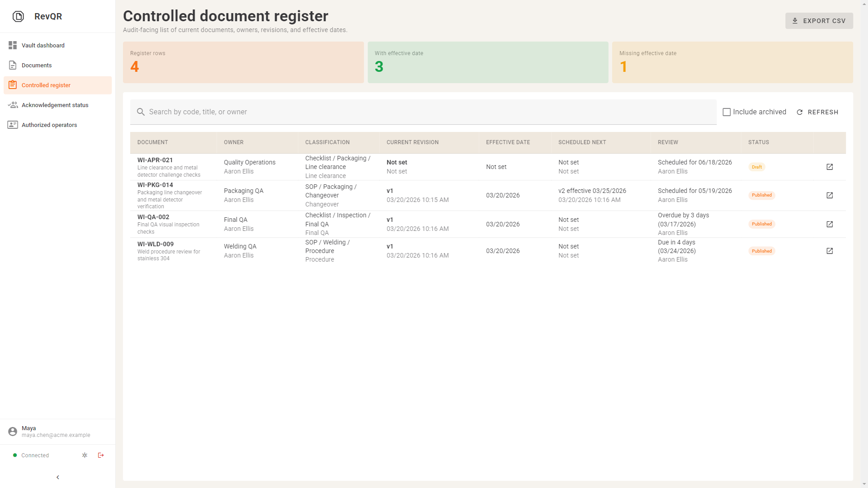Open the WI-APR-021 external link icon
The image size is (868, 488).
point(830,167)
